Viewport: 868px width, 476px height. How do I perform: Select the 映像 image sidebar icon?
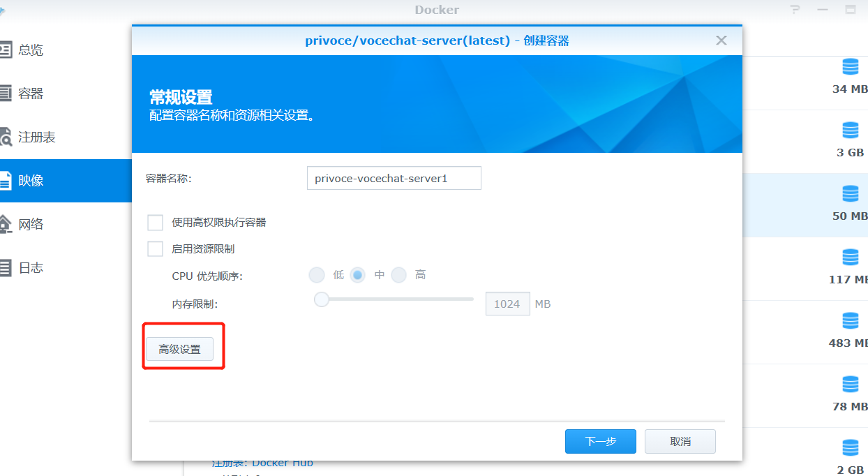point(5,180)
